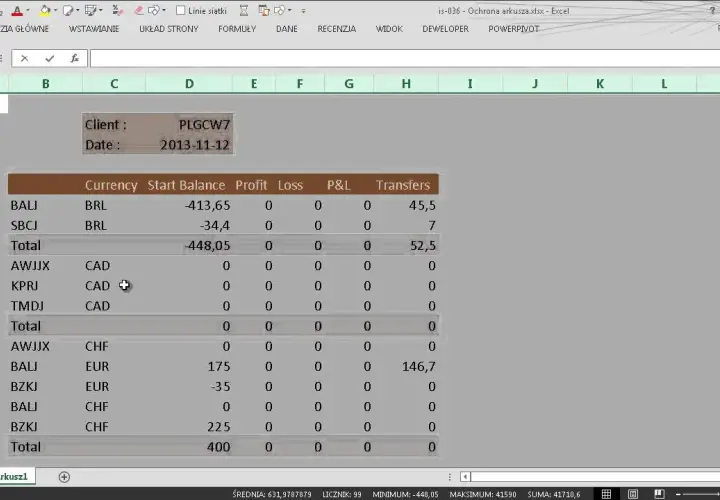Click the font color icon
Viewport: 720px width, 500px height.
point(17,11)
